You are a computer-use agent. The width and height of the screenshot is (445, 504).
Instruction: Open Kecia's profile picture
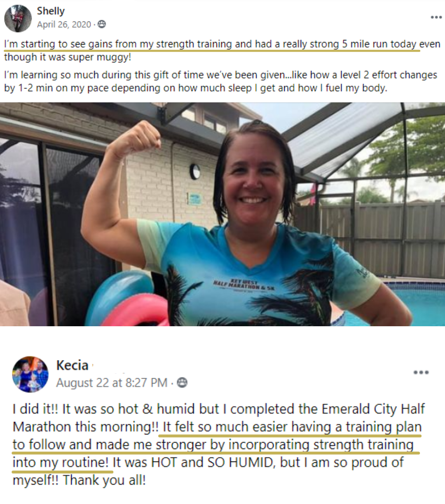click(x=30, y=374)
